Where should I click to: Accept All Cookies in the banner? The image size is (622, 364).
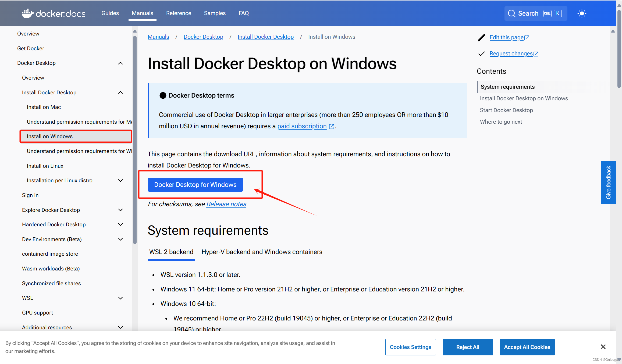pyautogui.click(x=527, y=347)
